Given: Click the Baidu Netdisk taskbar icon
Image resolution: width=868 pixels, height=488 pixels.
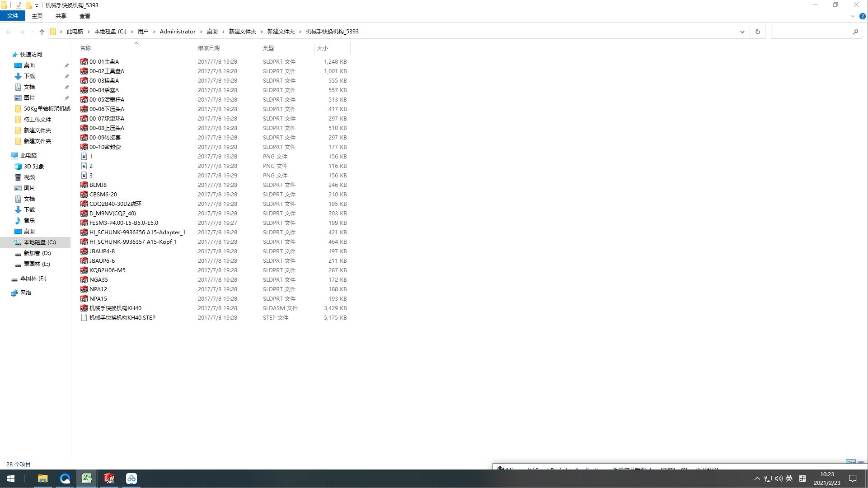Looking at the screenshot, I should 131,479.
